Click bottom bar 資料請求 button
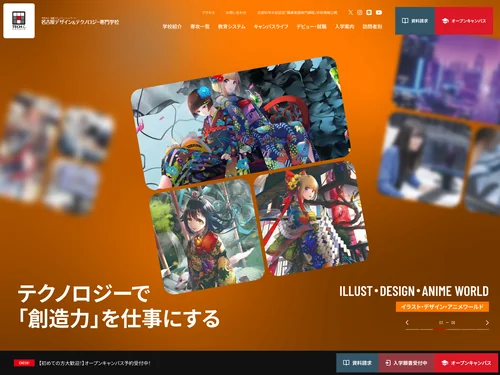500x375 pixels. point(357,363)
